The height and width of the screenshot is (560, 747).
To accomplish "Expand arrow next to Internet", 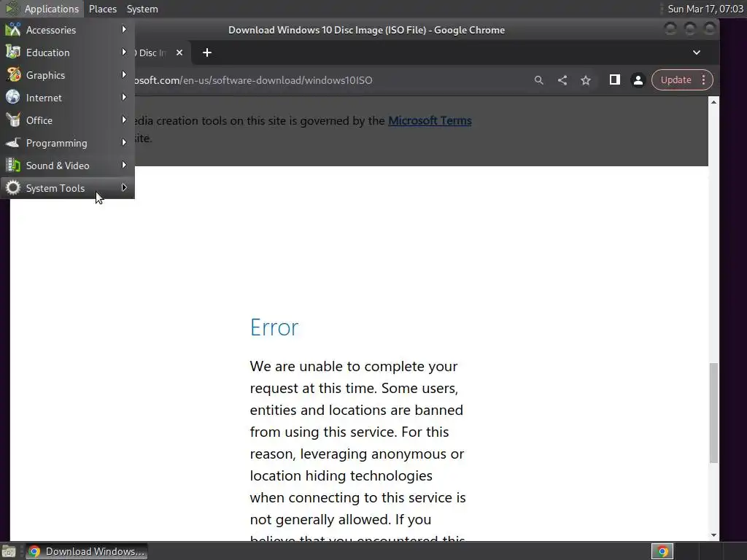I will pos(124,97).
